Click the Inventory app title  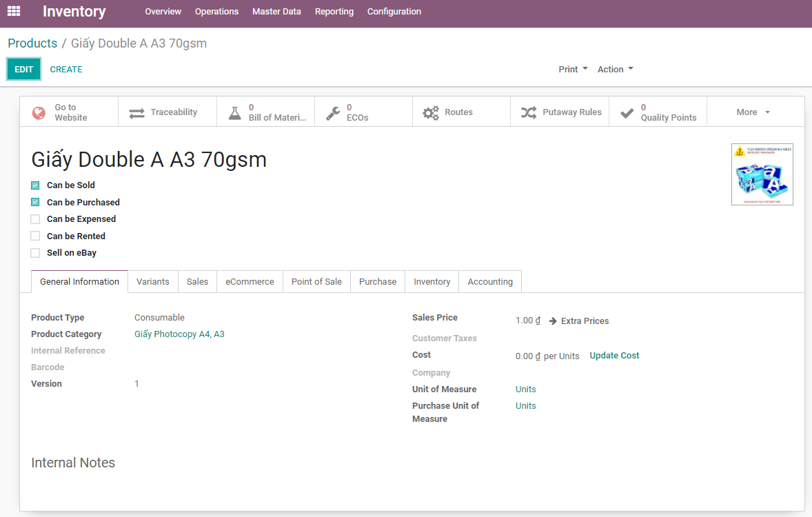[74, 12]
